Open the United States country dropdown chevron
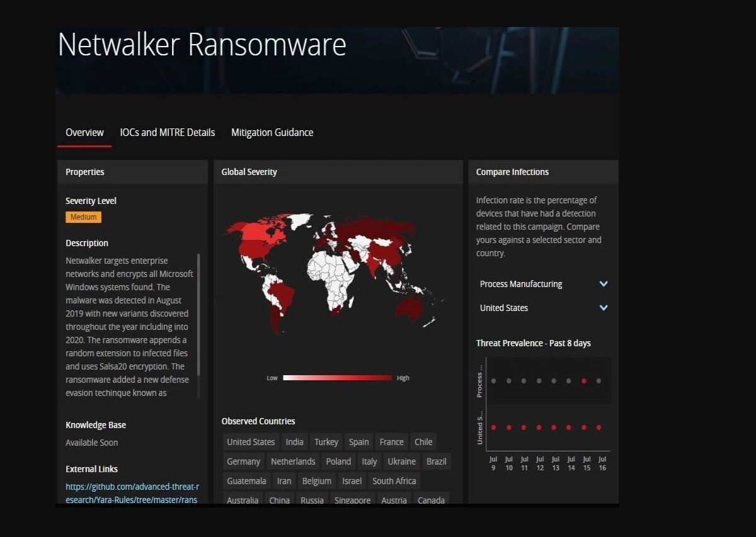 (x=604, y=308)
